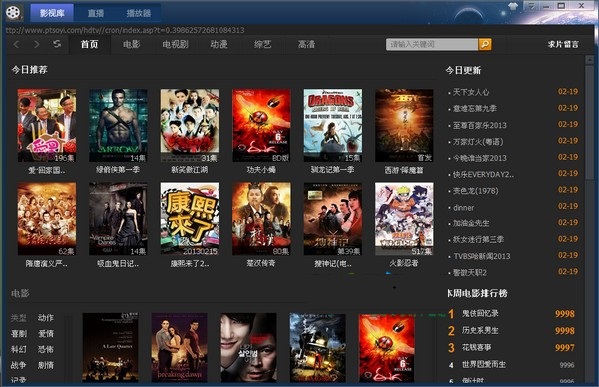
Task: Click the 楚汉传奇 title under its poster
Action: pos(261,263)
